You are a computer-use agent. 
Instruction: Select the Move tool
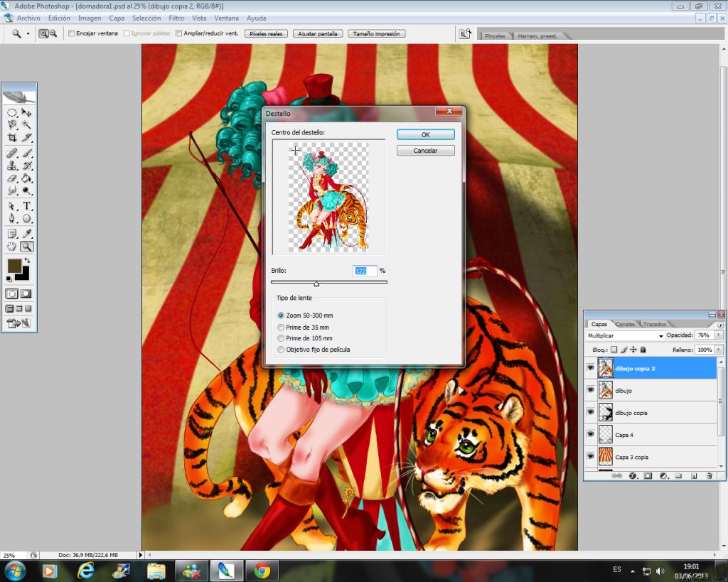pyautogui.click(x=26, y=113)
